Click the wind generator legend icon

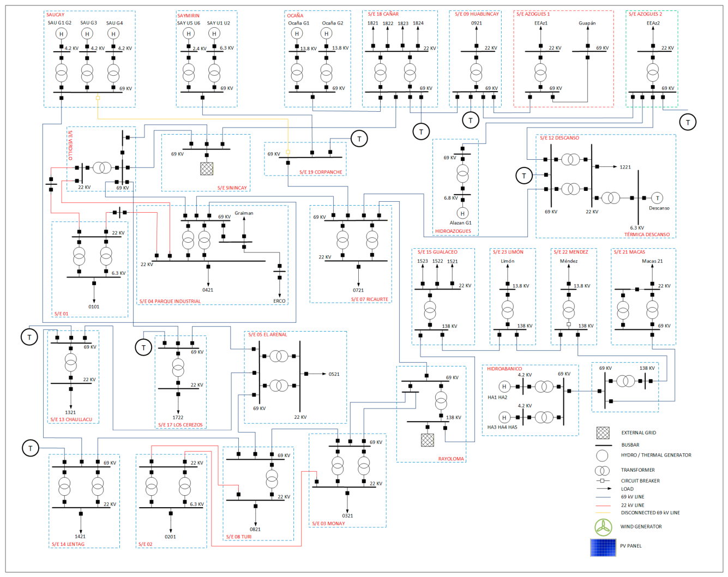(x=603, y=527)
